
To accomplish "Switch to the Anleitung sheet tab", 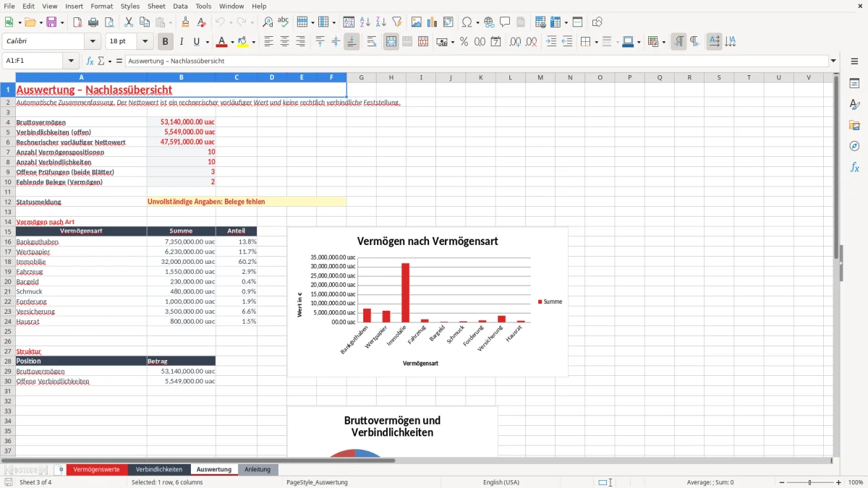I will 258,469.
